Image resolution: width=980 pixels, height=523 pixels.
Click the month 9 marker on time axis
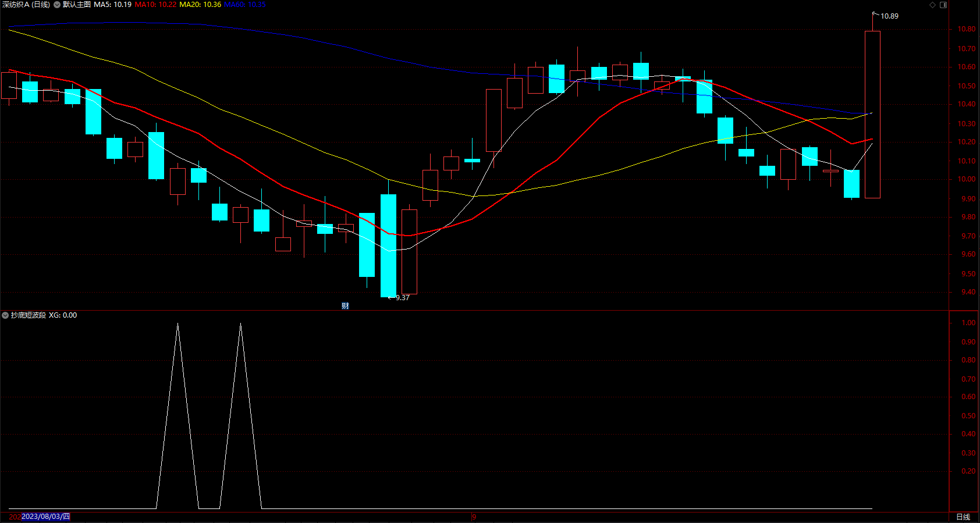pos(474,517)
